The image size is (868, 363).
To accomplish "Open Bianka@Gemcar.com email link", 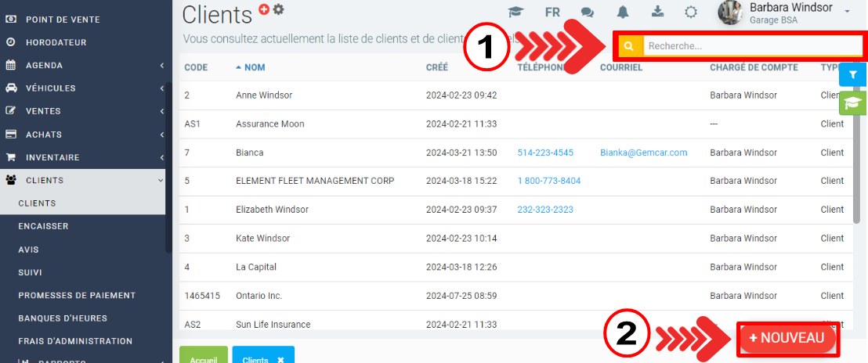I will (x=643, y=153).
